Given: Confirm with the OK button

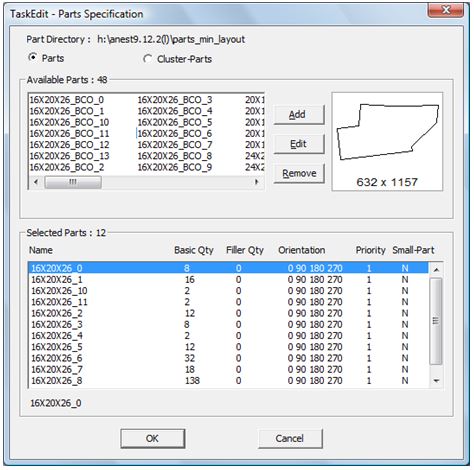Looking at the screenshot, I should pyautogui.click(x=152, y=438).
